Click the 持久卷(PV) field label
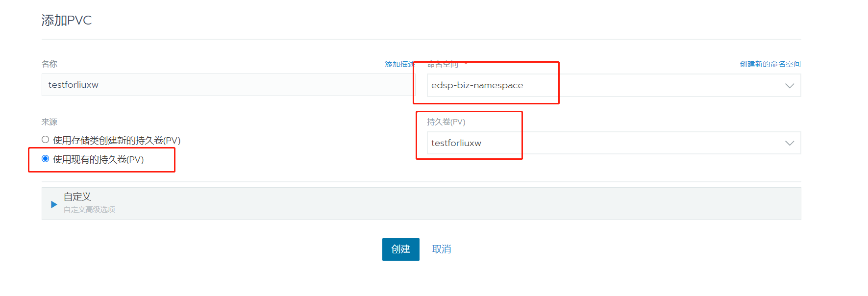 pos(446,122)
